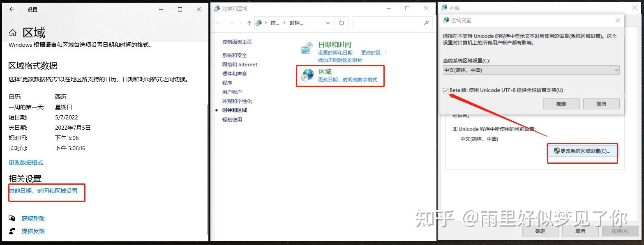Click the 时钟和区域 title bar icon
This screenshot has width=644, height=245.
tap(217, 8)
